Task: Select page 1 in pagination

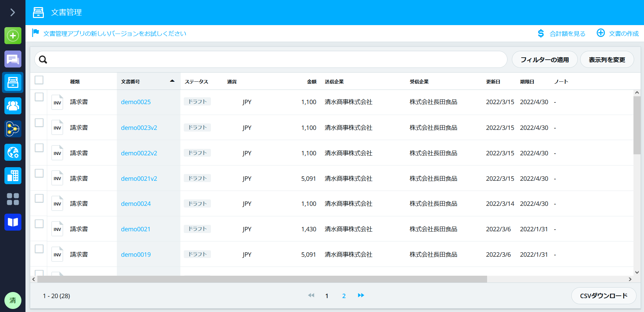Action: [327, 296]
